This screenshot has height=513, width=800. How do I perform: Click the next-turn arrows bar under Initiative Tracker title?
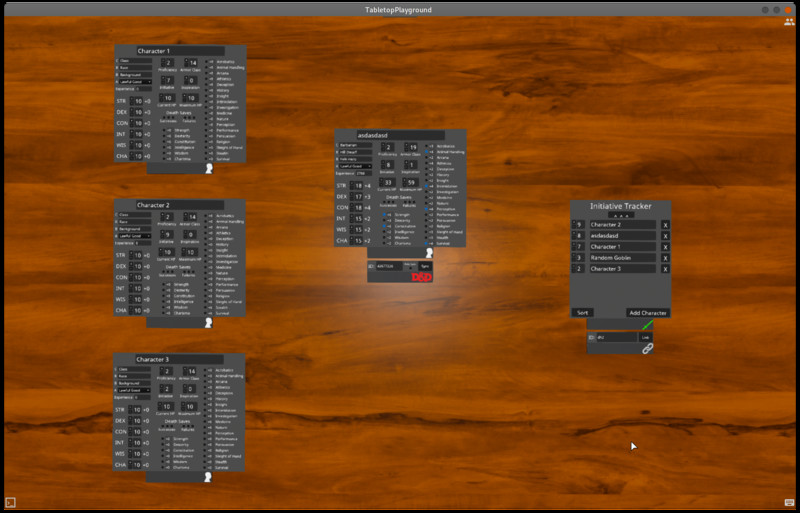(x=621, y=215)
